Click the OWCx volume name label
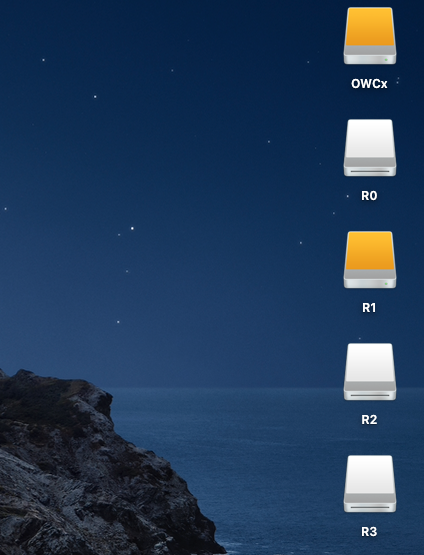The width and height of the screenshot is (424, 555). coord(369,84)
